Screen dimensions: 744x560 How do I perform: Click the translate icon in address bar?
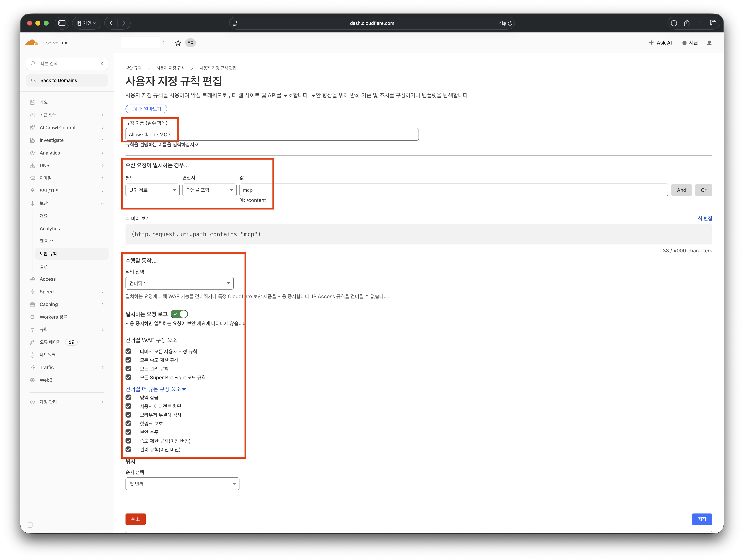(x=502, y=23)
